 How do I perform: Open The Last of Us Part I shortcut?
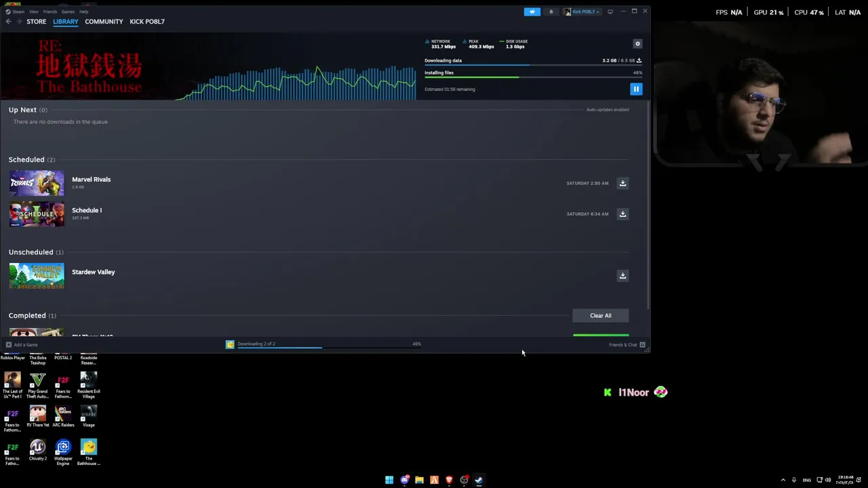click(12, 384)
